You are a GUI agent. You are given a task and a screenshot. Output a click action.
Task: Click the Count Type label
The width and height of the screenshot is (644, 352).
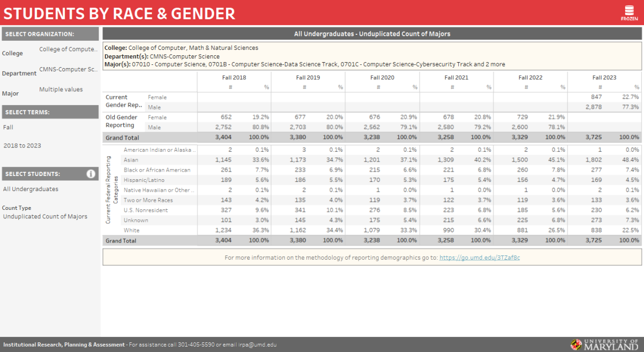(x=17, y=208)
